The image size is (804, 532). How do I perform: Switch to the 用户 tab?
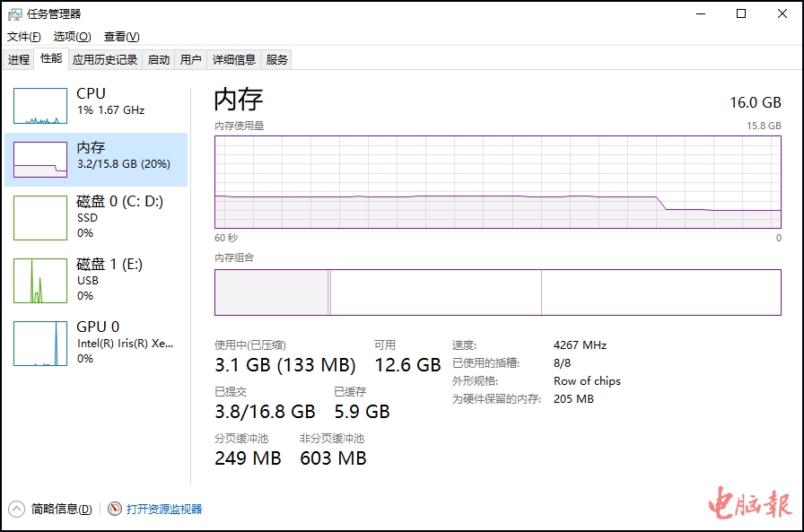(x=190, y=60)
